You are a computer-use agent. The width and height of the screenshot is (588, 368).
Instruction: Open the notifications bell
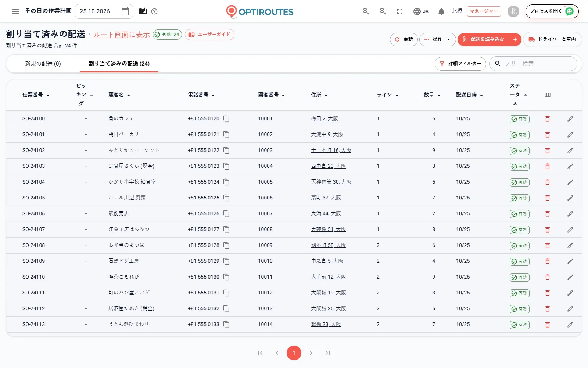[441, 11]
